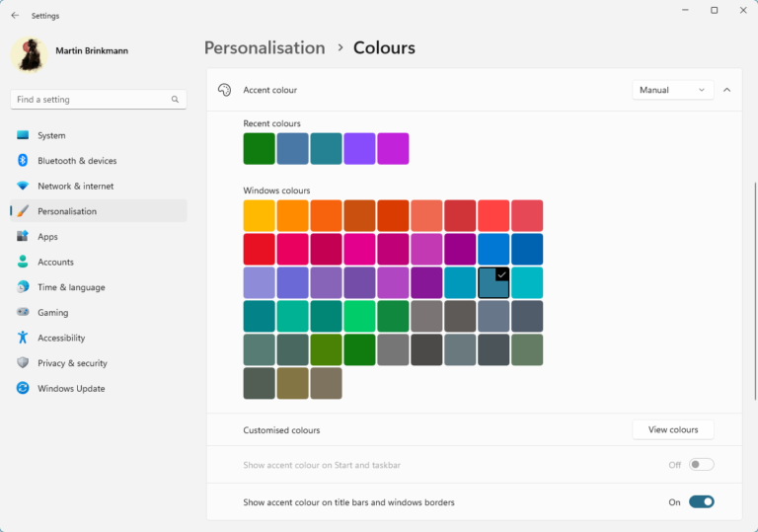Open the Time & language settings page

coord(71,287)
